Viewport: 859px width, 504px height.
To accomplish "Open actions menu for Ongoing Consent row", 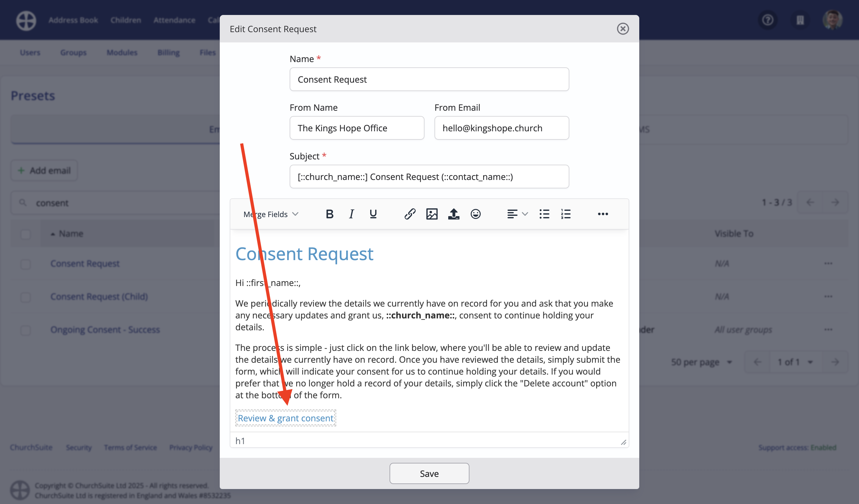I will point(828,330).
